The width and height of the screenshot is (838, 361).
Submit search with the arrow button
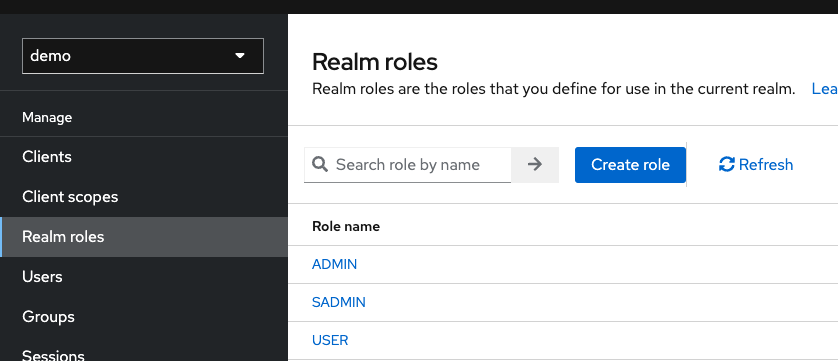coord(535,165)
